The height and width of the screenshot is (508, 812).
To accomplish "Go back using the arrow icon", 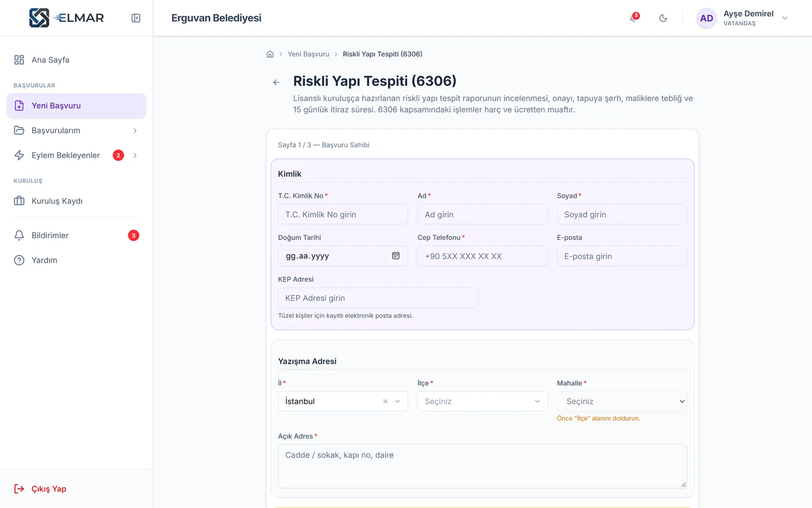I will [x=276, y=82].
